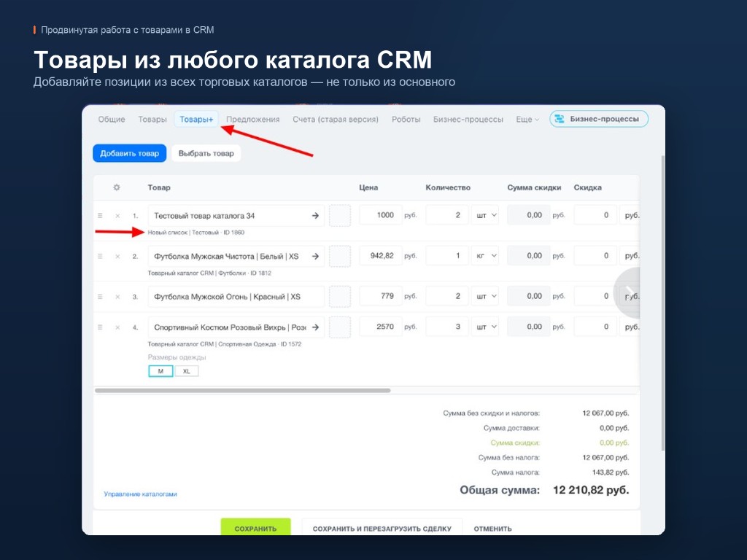Open Спортивный Костюм Розовый Вихрь via arrow
This screenshot has width=747, height=560.
pos(315,327)
